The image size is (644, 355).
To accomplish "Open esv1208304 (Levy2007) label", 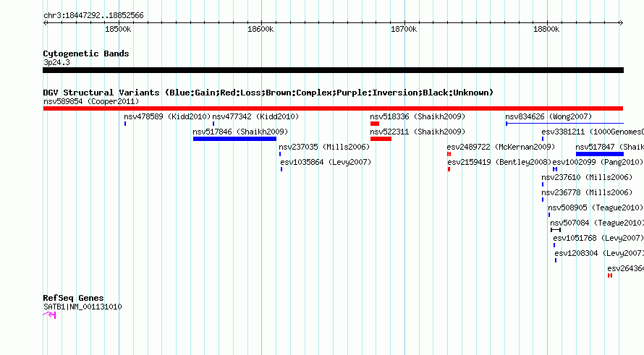I will pos(599,253).
